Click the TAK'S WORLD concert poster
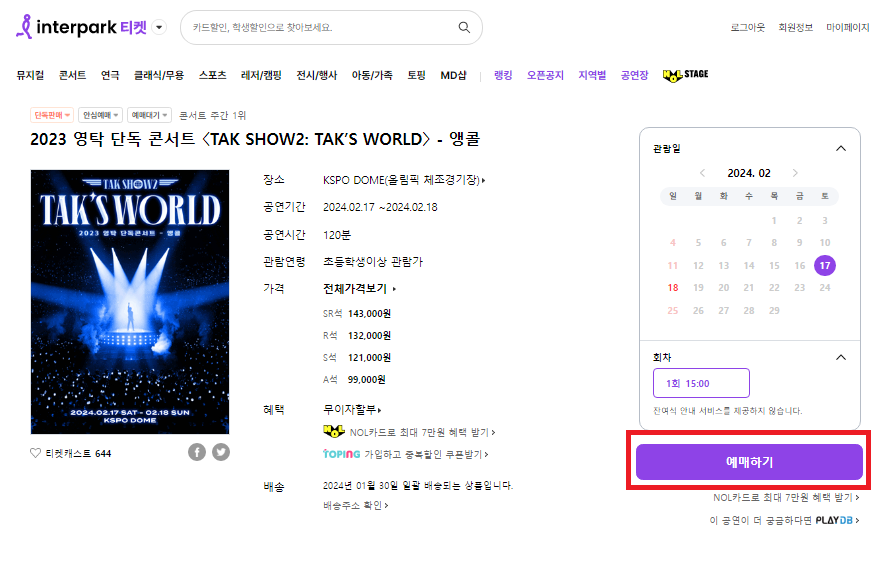The image size is (871, 561). [130, 302]
